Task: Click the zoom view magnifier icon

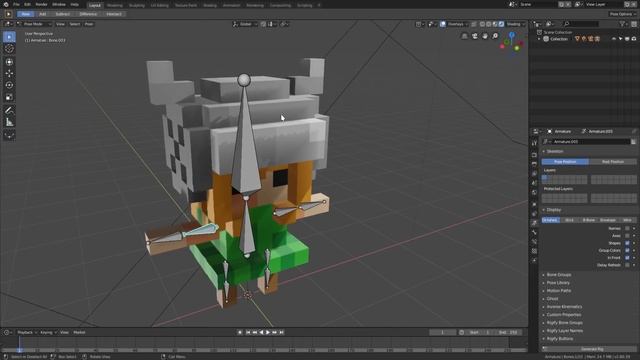Action: pyautogui.click(x=495, y=36)
